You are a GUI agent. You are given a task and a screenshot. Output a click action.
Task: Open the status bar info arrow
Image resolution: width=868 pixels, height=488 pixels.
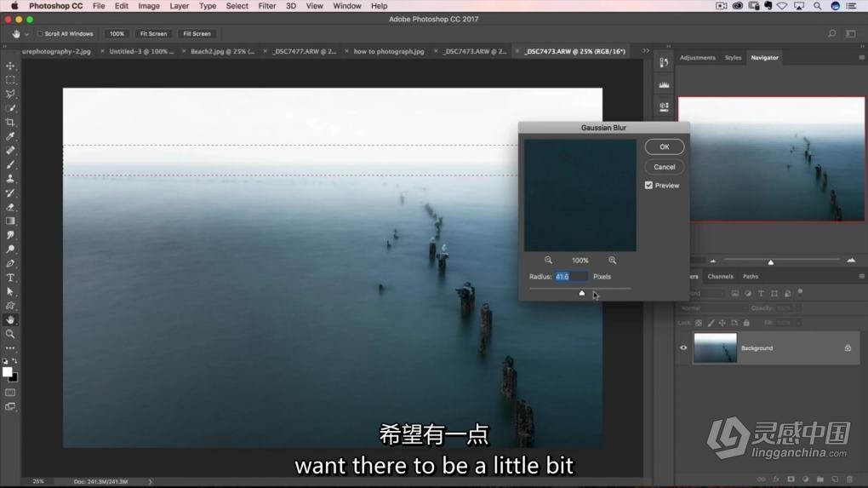[150, 481]
